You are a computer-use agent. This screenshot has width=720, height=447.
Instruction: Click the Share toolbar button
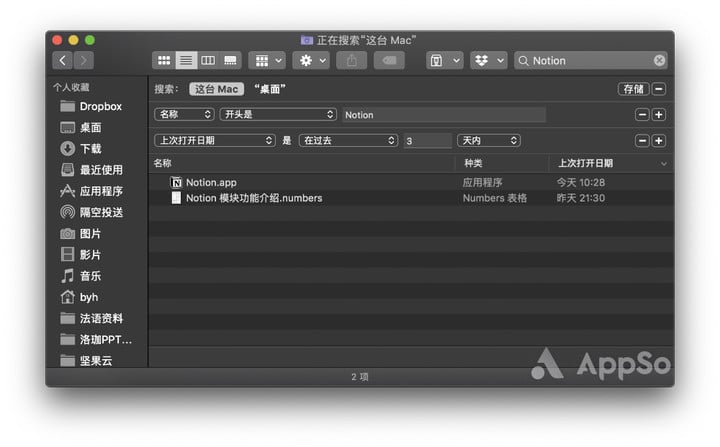tap(352, 60)
